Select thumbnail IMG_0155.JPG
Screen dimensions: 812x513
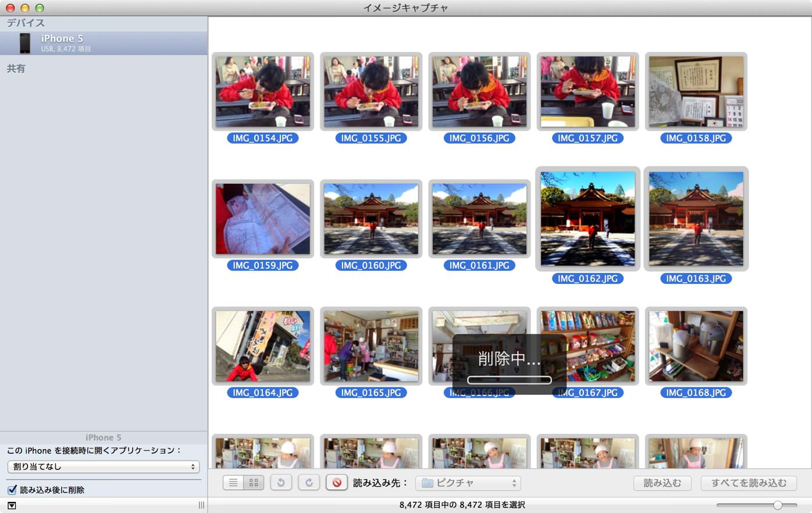click(371, 91)
